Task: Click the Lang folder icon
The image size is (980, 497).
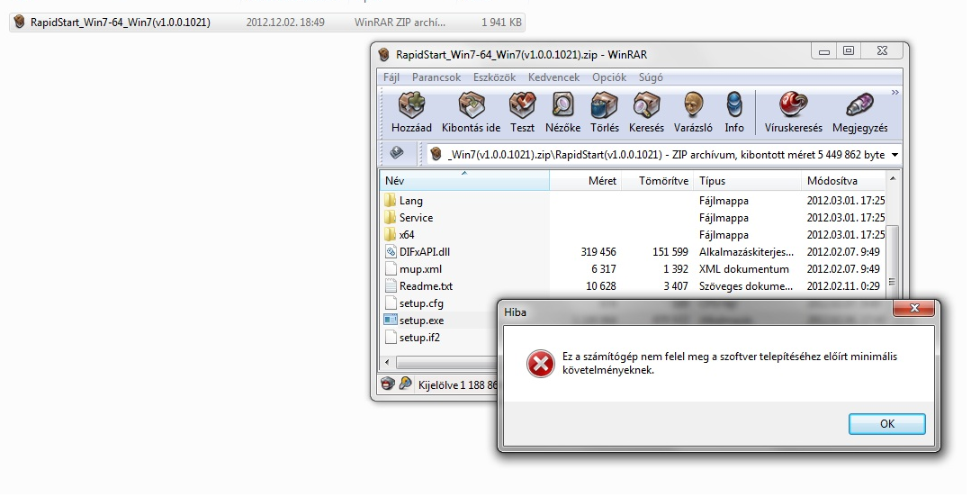Action: click(390, 200)
